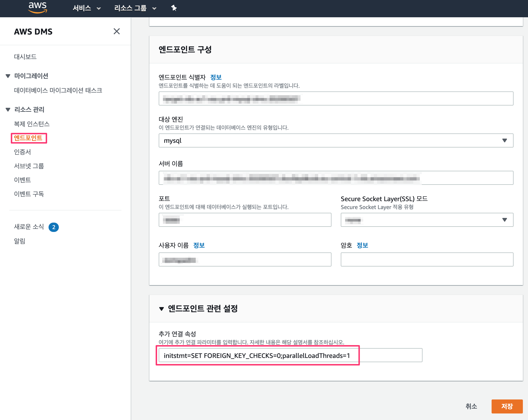This screenshot has width=528, height=420.
Task: Click 정보 link next to 암호
Action: coord(362,245)
